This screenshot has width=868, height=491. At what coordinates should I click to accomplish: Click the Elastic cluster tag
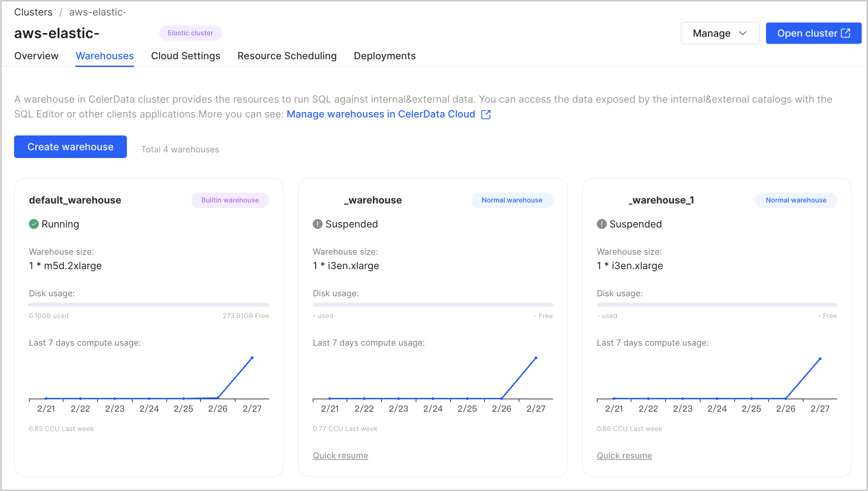pos(190,33)
